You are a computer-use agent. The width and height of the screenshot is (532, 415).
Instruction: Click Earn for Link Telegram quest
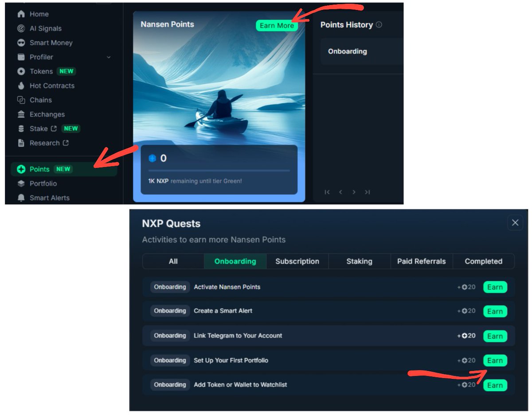click(x=495, y=336)
